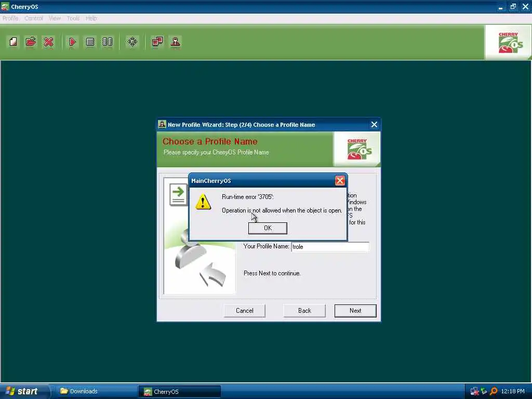
Task: Toggle fullscreen with the four-arrow icon
Action: [x=132, y=42]
